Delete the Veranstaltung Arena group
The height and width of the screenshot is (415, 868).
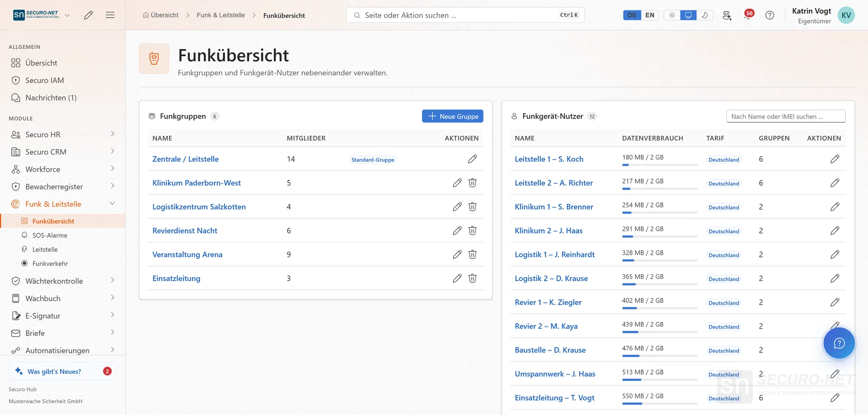pyautogui.click(x=473, y=254)
